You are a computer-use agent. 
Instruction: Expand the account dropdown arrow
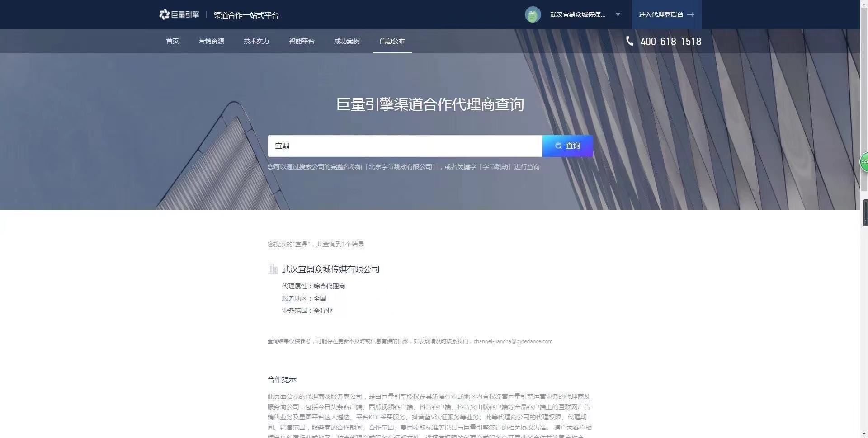[x=618, y=14]
